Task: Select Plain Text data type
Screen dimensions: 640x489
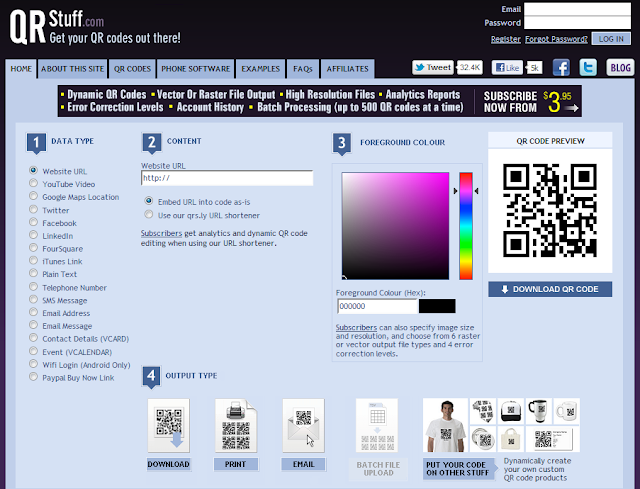Action: [33, 273]
